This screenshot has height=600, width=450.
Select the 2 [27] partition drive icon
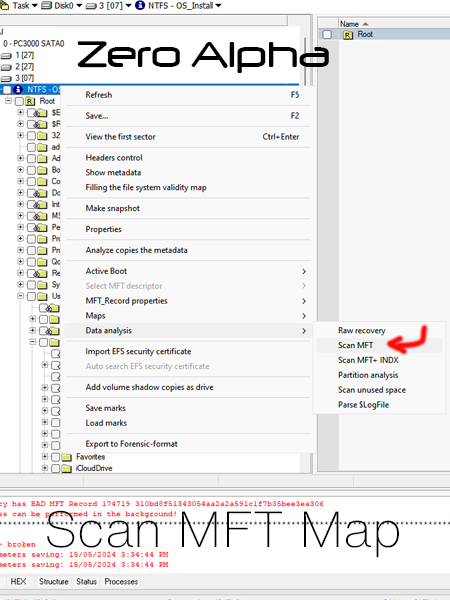pyautogui.click(x=6, y=67)
